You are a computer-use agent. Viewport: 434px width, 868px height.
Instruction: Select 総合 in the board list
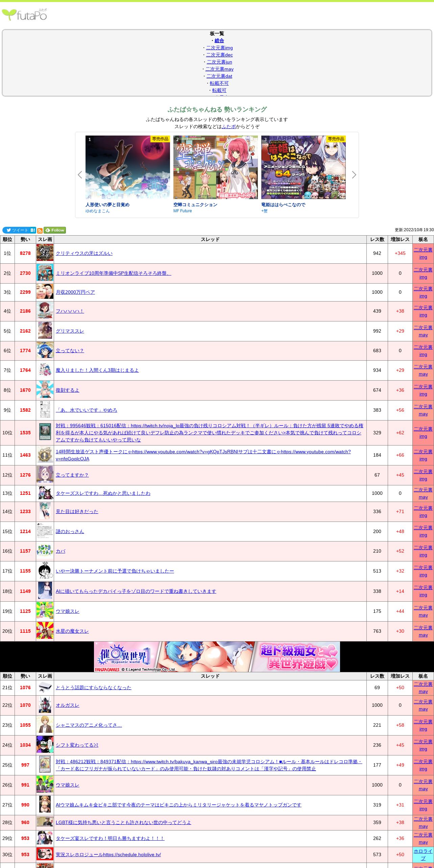[x=219, y=41]
